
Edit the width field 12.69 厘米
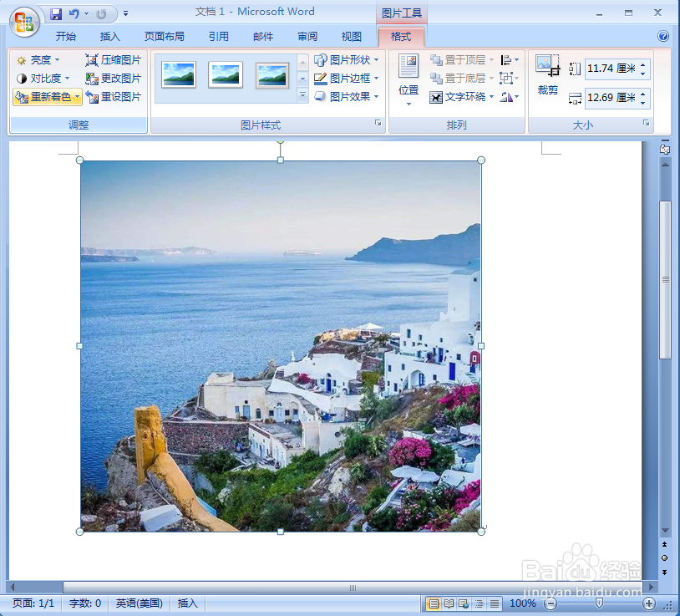(611, 98)
